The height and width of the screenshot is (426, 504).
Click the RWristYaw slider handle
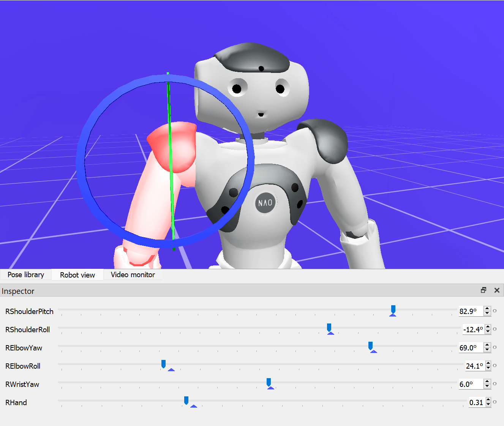point(269,382)
